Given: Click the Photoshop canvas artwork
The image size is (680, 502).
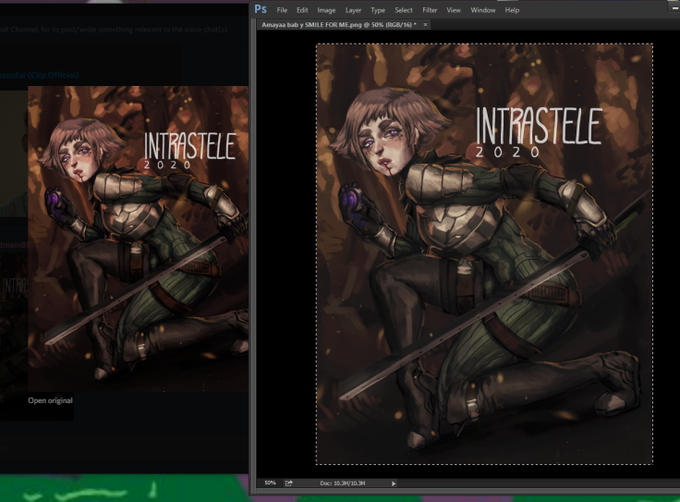Looking at the screenshot, I should [484, 254].
